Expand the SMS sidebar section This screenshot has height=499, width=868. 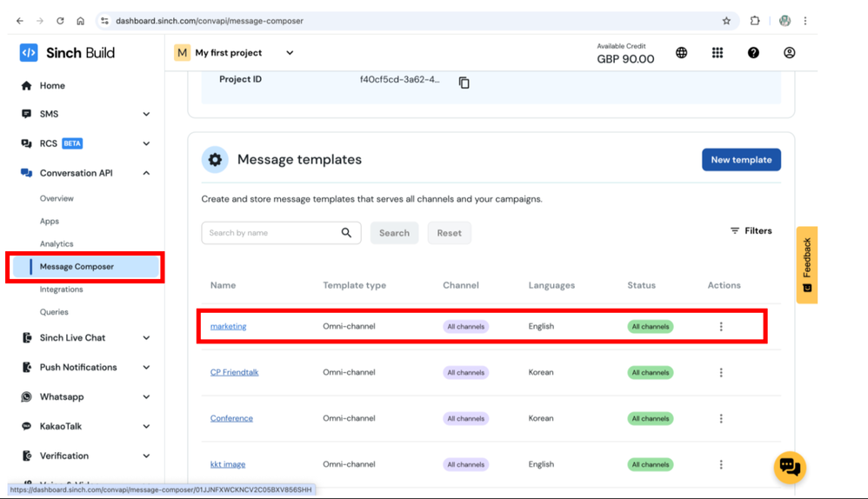click(x=146, y=114)
